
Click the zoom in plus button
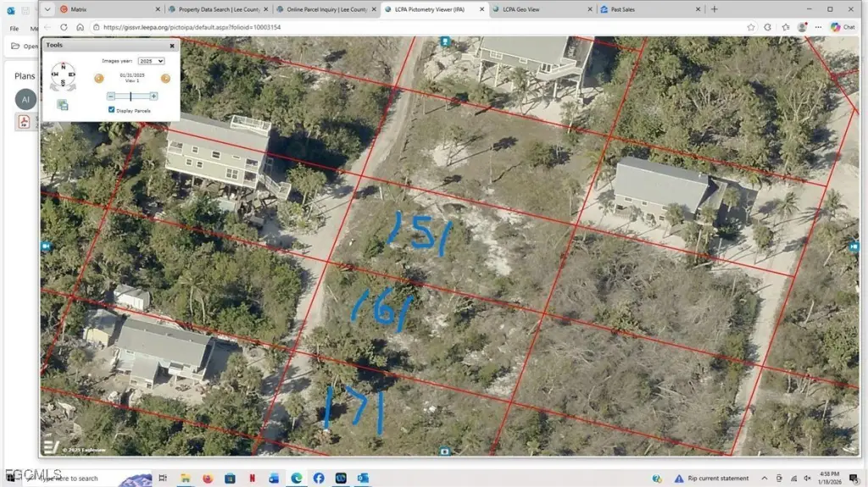153,97
